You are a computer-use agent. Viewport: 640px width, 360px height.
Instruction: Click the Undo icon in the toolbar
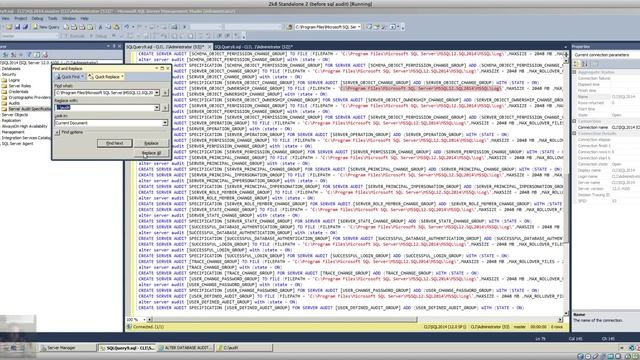pos(127,27)
